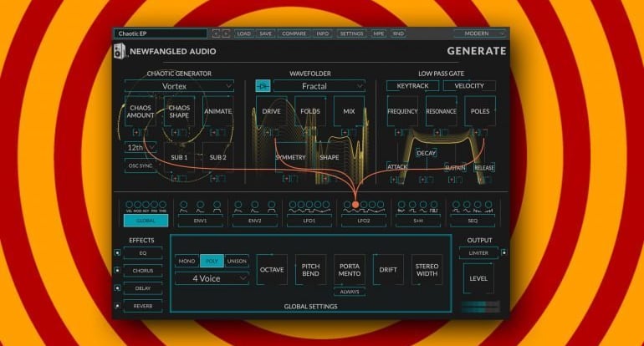Toggle VELOCITY on the low pass gate
Screen dimensions: 644x346
(469, 86)
